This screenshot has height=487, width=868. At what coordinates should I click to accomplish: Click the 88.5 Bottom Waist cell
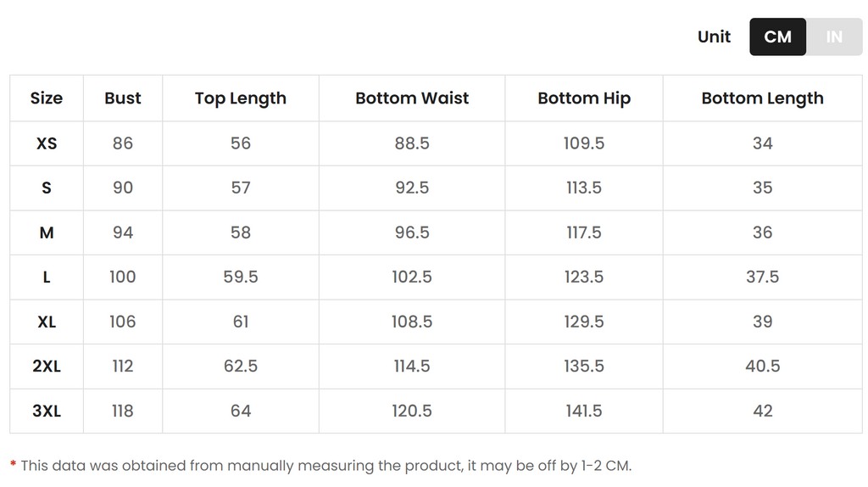click(412, 143)
